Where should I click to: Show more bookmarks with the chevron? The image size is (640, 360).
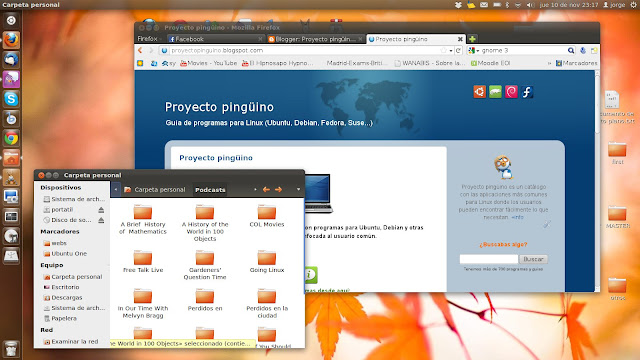click(x=549, y=63)
